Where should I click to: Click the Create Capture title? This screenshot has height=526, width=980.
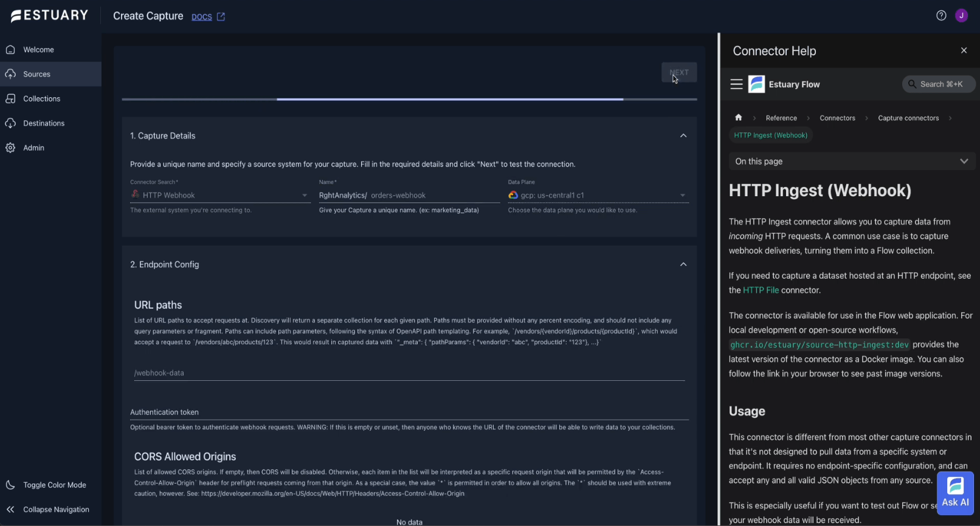[148, 16]
